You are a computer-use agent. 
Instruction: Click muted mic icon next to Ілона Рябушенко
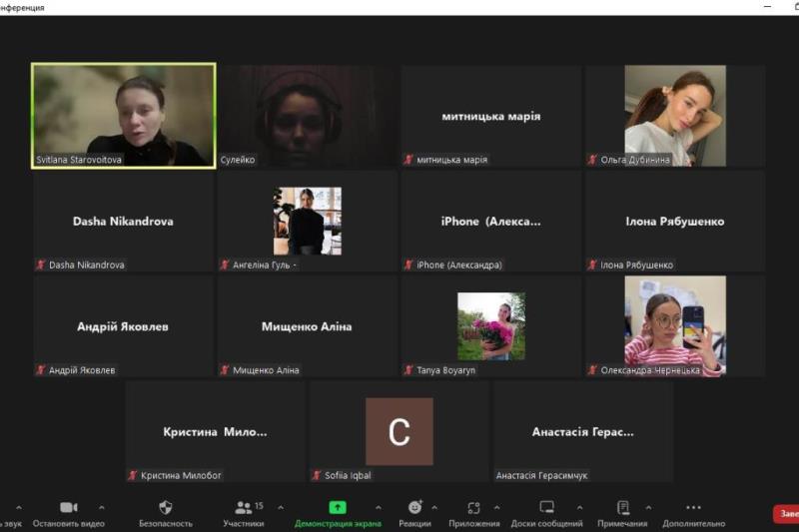click(x=592, y=265)
